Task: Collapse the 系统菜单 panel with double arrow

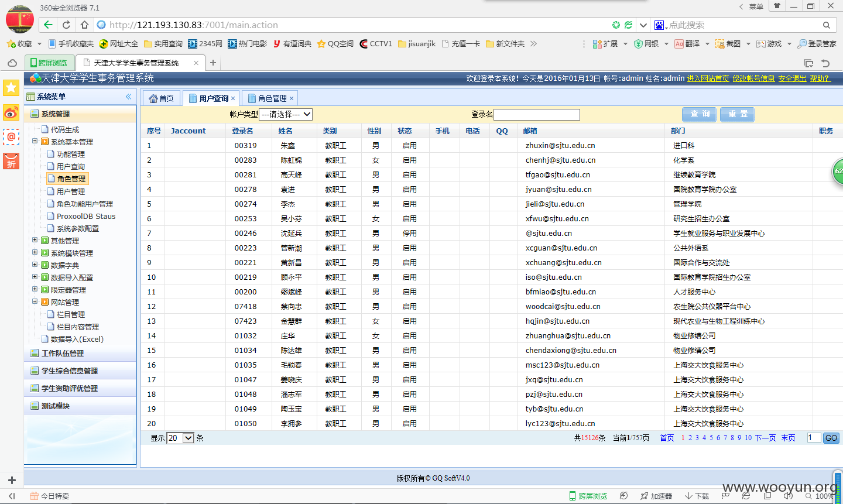Action: 128,97
